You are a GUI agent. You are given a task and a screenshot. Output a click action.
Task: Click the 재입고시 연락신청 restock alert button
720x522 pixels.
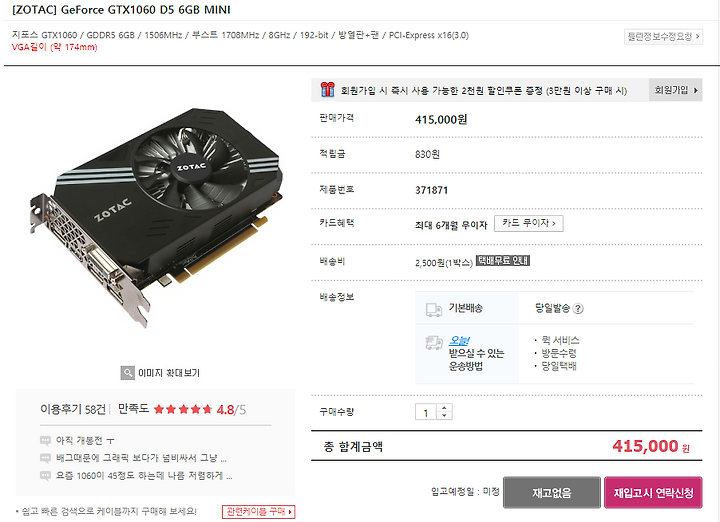coord(653,493)
